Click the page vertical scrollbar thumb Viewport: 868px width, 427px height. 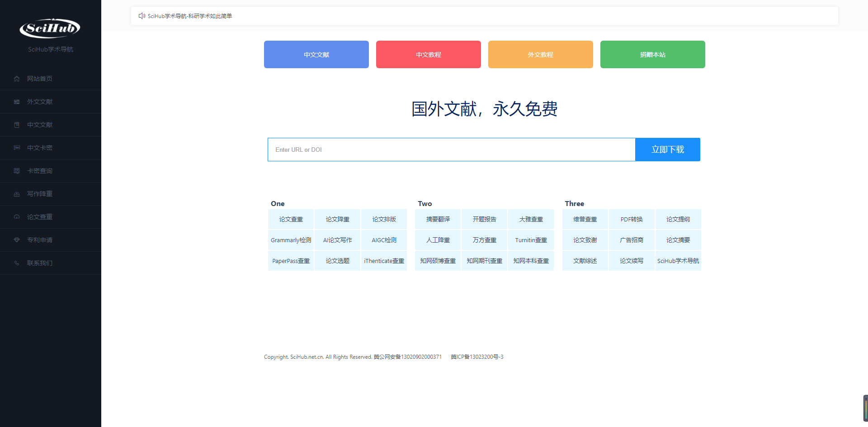click(x=866, y=408)
